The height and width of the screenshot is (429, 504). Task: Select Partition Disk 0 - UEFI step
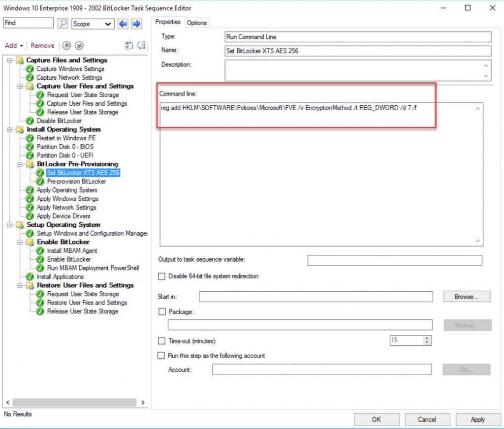click(x=65, y=155)
